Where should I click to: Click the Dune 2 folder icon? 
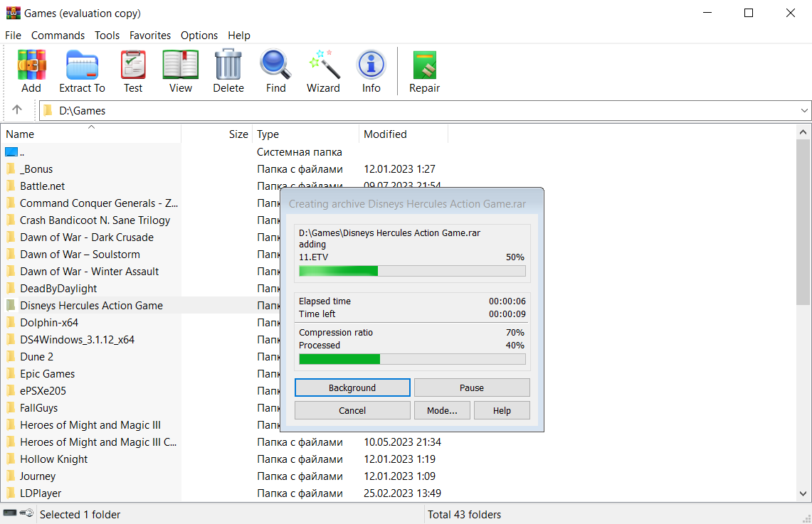11,357
